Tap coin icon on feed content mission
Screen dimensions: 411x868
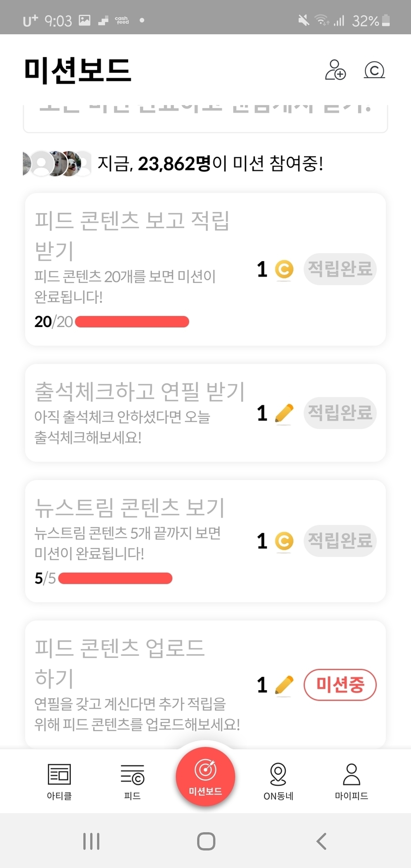click(x=284, y=270)
